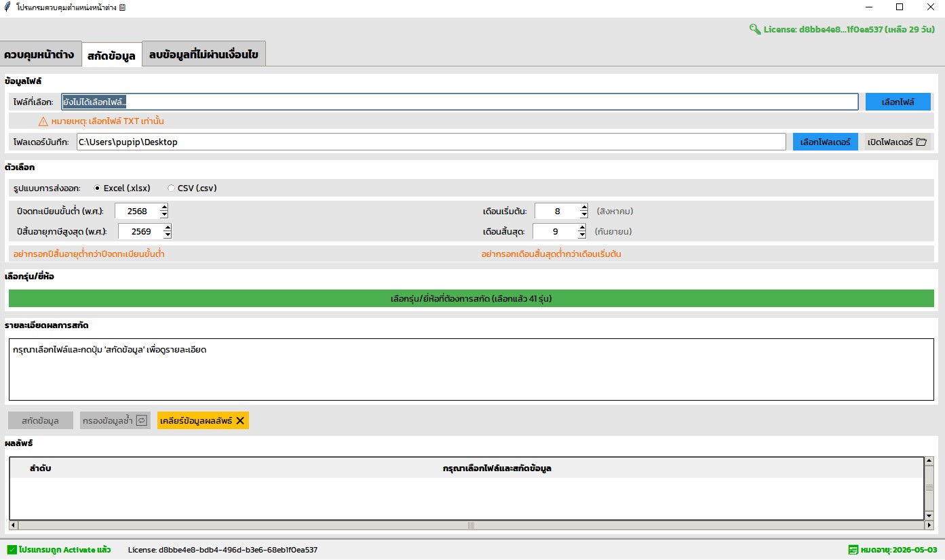Click the feather app icon in title bar
This screenshot has width=945, height=560.
7,7
